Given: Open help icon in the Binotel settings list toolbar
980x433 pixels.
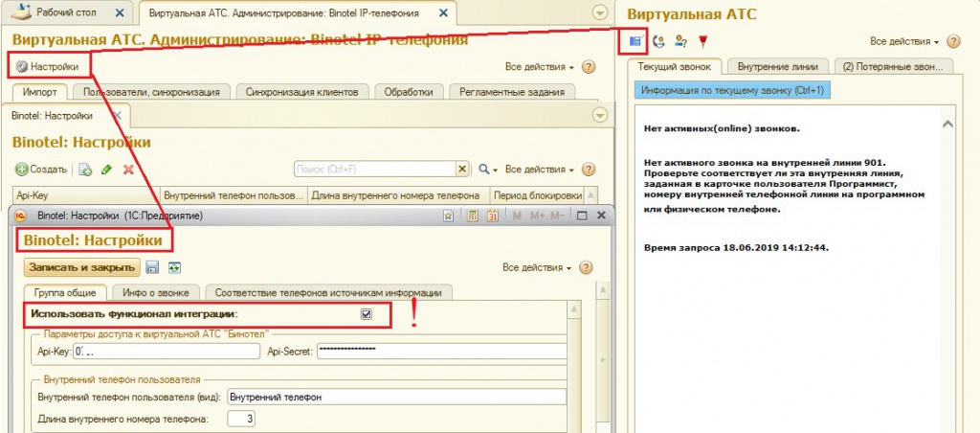Looking at the screenshot, I should (x=589, y=170).
